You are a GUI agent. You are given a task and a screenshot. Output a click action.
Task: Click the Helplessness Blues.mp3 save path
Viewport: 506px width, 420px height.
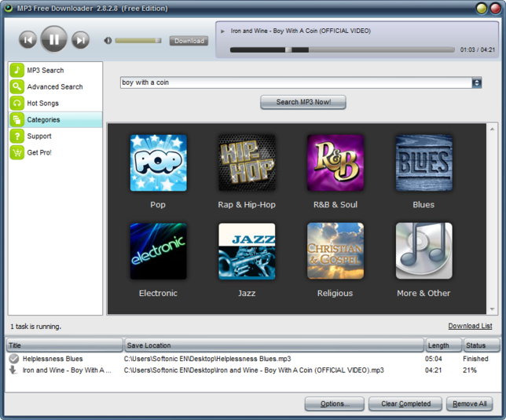click(207, 359)
